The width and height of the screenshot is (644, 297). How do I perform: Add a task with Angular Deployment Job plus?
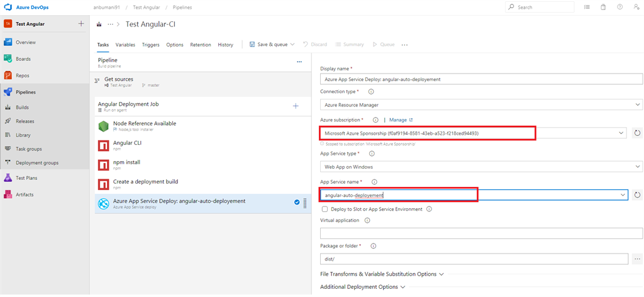coord(296,106)
